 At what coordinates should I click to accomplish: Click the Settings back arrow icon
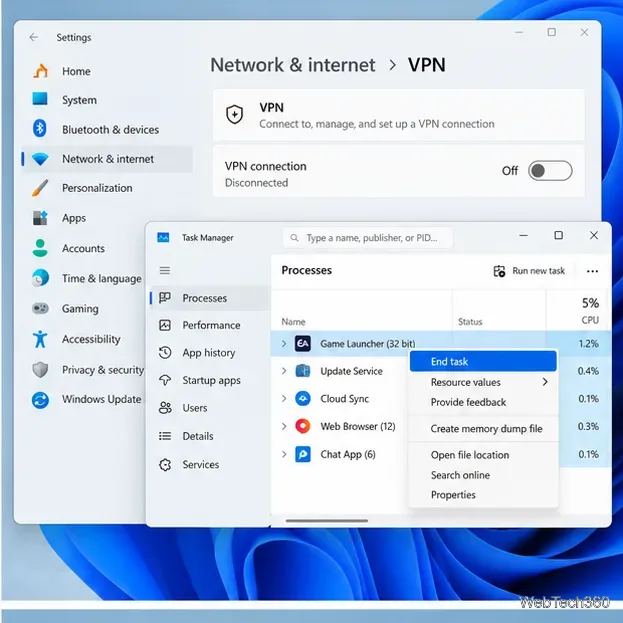click(x=34, y=37)
